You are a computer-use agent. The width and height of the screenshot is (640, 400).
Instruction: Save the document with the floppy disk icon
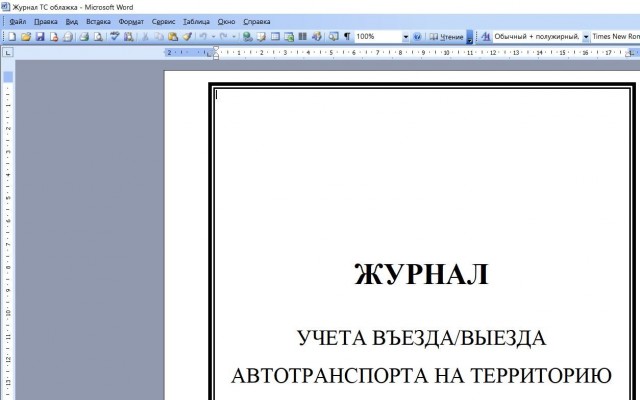pyautogui.click(x=40, y=37)
